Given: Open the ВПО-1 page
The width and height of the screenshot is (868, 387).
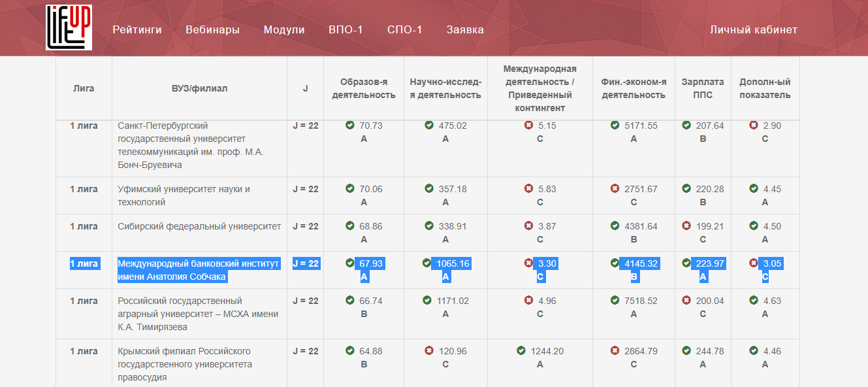Looking at the screenshot, I should [346, 29].
